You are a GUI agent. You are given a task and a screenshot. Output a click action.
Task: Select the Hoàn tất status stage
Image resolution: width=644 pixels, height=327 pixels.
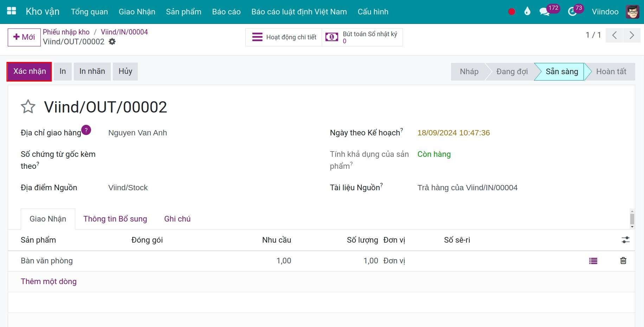point(611,72)
